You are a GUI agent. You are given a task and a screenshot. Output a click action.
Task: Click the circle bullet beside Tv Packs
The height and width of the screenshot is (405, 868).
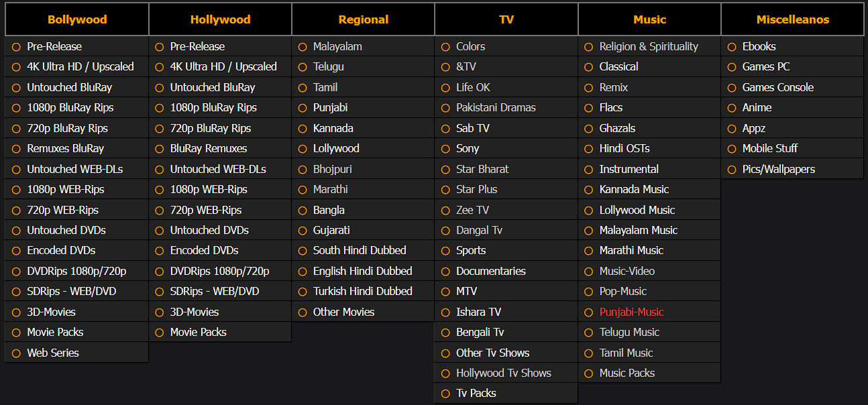(x=445, y=394)
